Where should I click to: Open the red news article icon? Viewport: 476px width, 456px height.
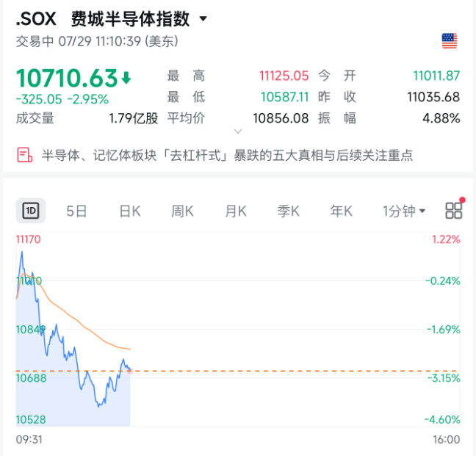click(x=24, y=155)
